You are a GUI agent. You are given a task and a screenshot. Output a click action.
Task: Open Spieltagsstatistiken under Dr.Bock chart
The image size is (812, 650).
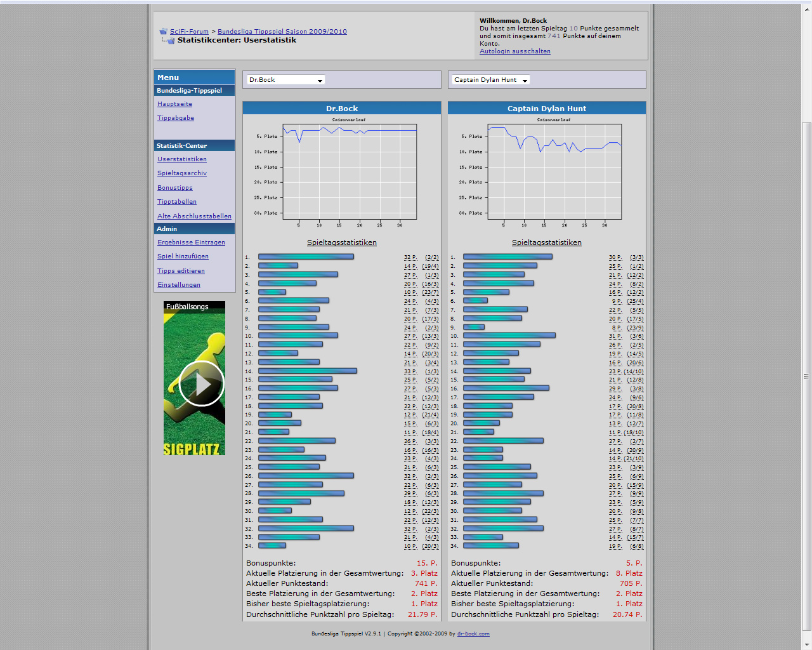pyautogui.click(x=341, y=242)
